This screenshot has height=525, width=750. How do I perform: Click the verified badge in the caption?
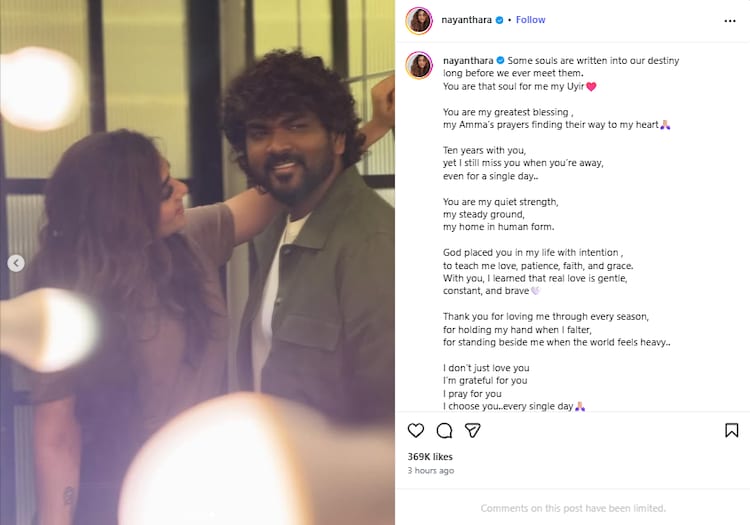tap(500, 60)
